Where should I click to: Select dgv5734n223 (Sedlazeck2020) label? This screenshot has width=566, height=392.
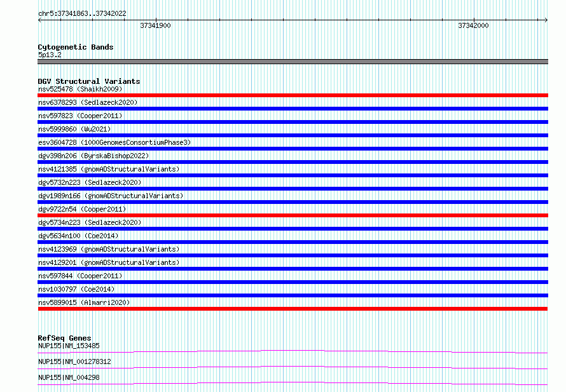pyautogui.click(x=90, y=222)
